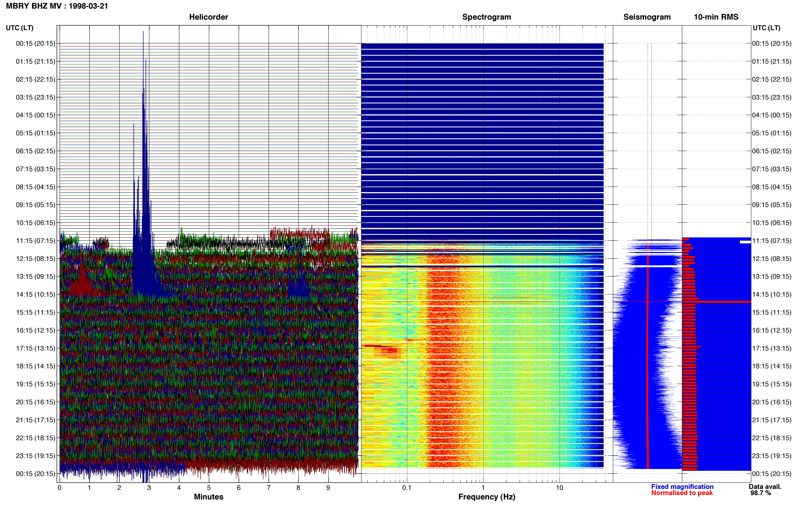Click the UTC (LT) label beside the Helicorder

(x=20, y=28)
